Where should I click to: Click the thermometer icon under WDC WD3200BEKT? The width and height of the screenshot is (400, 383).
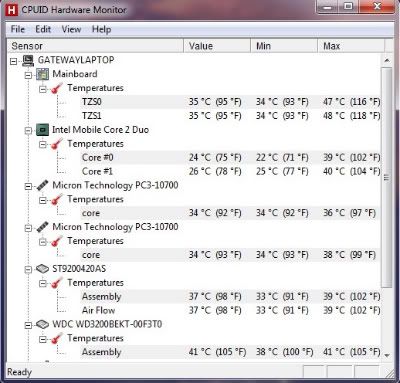click(x=57, y=339)
